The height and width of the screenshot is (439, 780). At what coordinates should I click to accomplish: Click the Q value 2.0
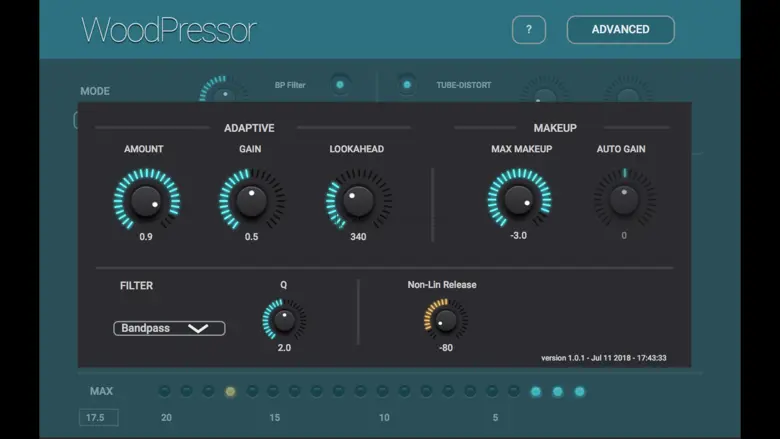click(x=284, y=348)
